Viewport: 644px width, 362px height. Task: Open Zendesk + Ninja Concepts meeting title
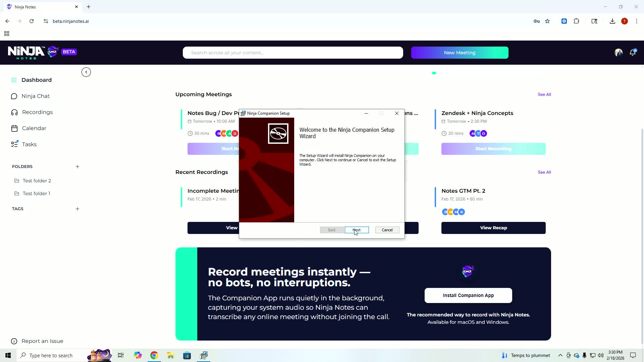point(477,113)
